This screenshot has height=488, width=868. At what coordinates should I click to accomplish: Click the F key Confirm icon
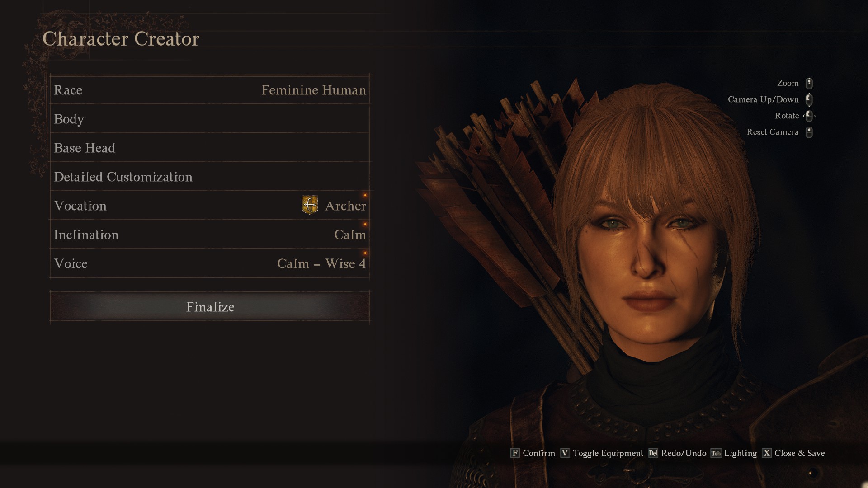(515, 453)
